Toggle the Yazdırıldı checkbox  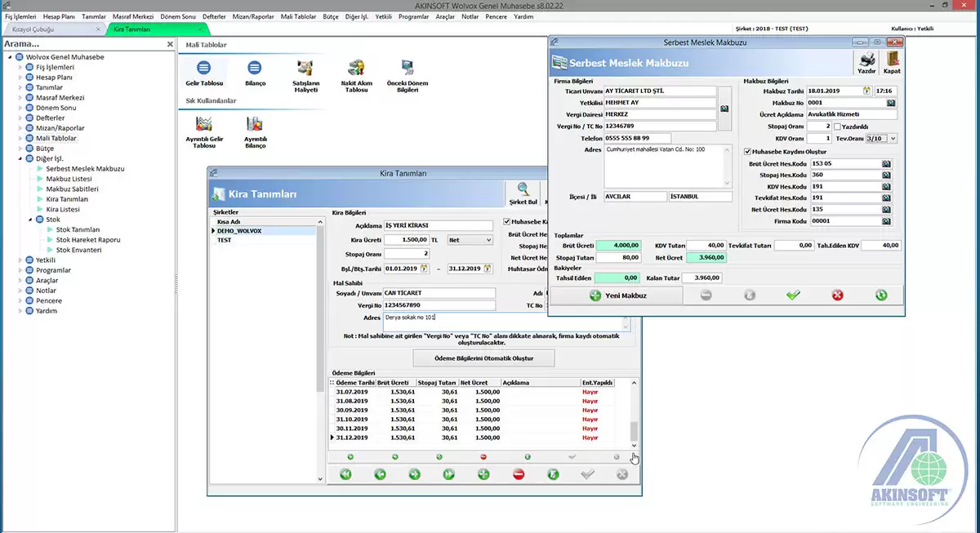[838, 127]
